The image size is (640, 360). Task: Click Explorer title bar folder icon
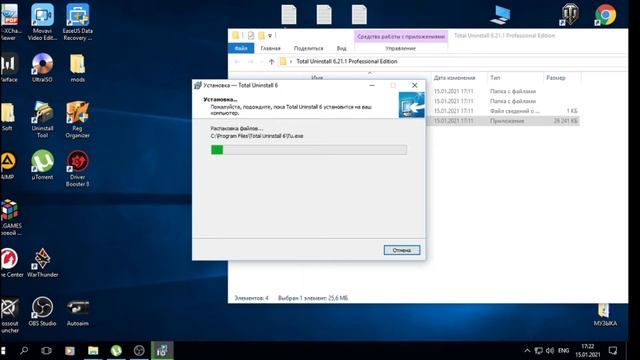click(236, 36)
